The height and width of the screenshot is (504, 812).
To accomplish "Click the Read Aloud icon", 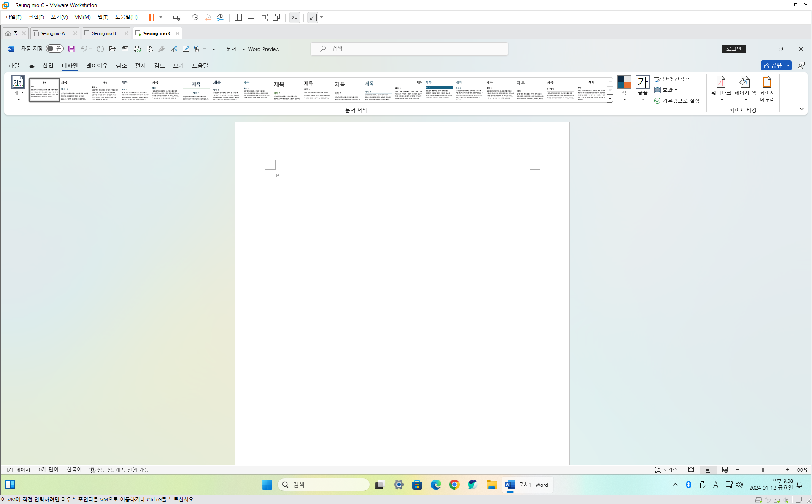I will point(173,49).
